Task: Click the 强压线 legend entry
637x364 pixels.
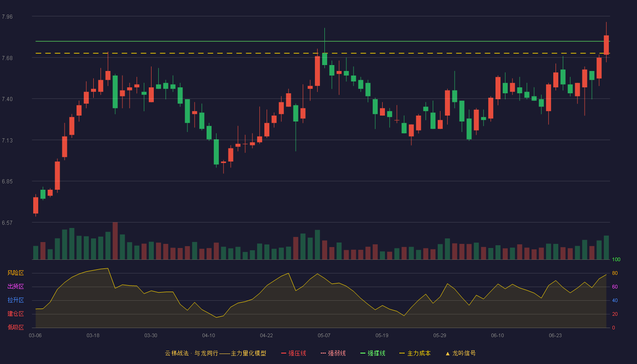Action: coord(293,353)
